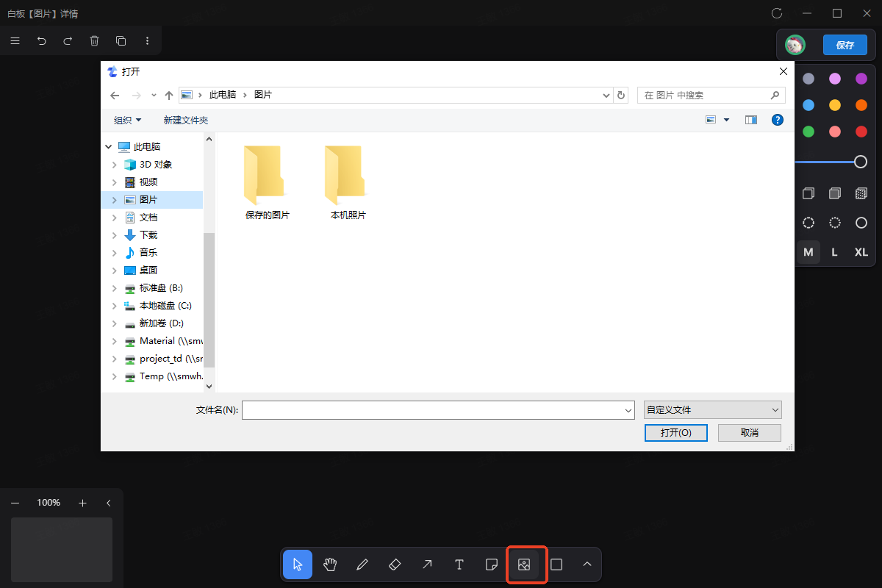Select the XL size option

(861, 252)
